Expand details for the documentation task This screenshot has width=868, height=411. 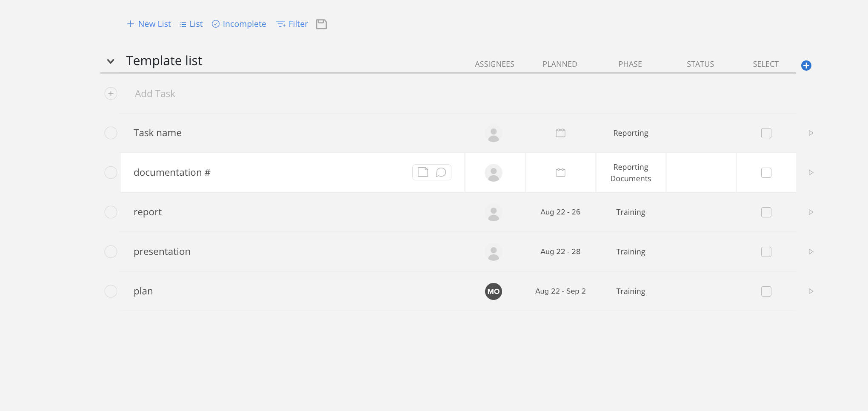point(811,172)
